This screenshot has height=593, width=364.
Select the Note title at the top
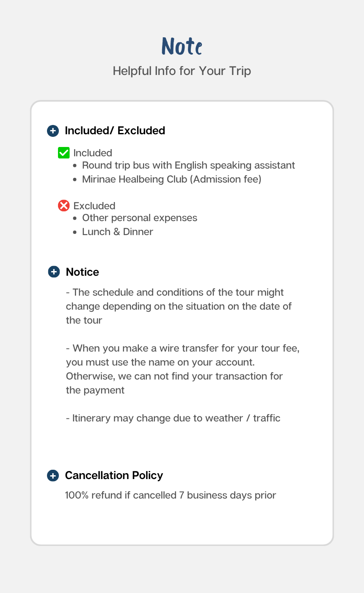click(x=182, y=46)
